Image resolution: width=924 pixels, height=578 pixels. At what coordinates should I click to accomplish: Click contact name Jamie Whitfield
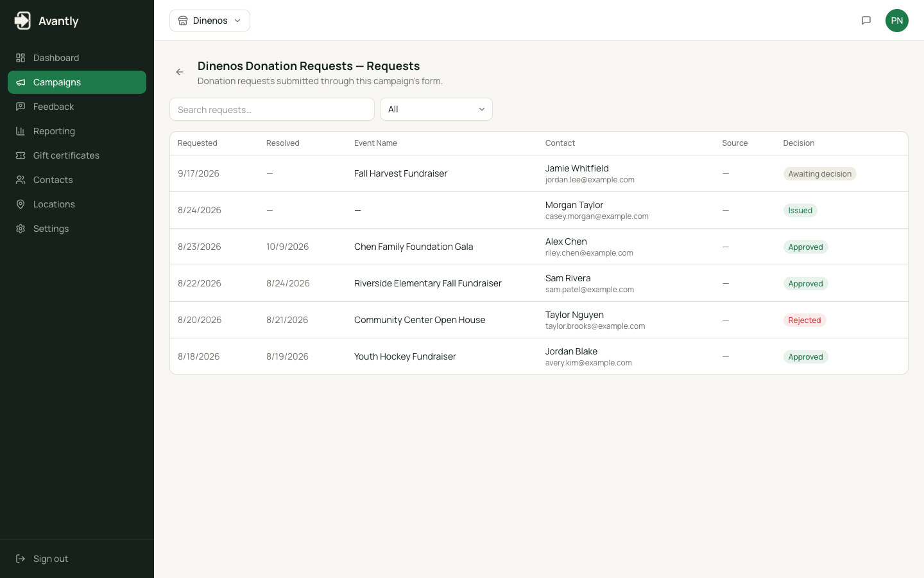pos(577,168)
